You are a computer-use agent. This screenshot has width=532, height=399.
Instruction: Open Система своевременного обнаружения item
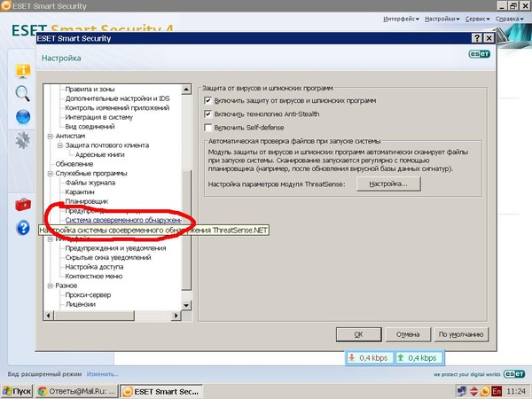point(123,220)
